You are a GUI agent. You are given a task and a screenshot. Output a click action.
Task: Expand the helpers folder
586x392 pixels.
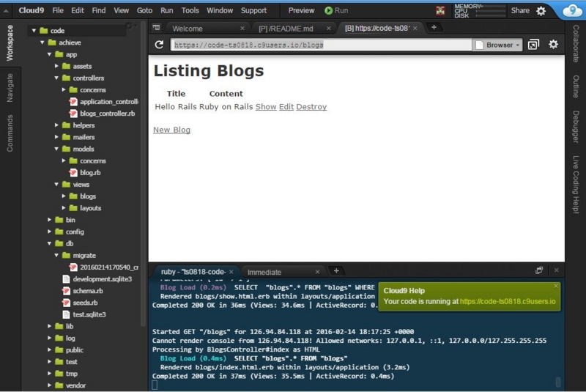[56, 125]
